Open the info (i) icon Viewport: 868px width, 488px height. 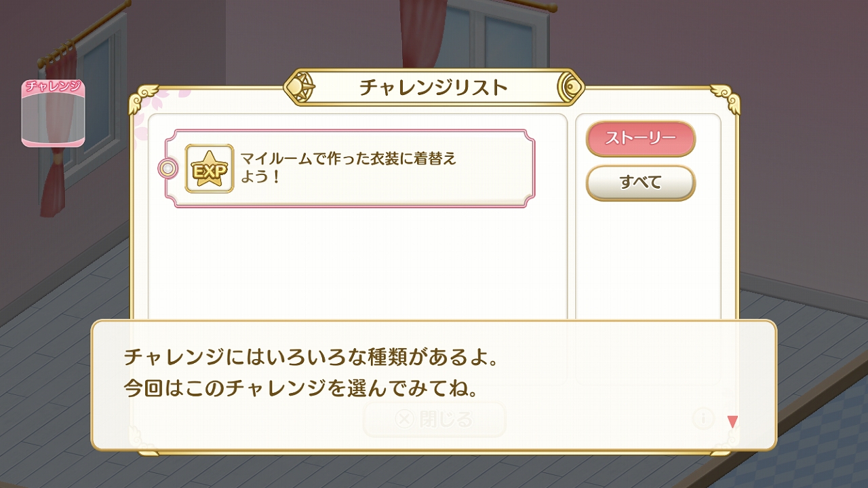[703, 419]
